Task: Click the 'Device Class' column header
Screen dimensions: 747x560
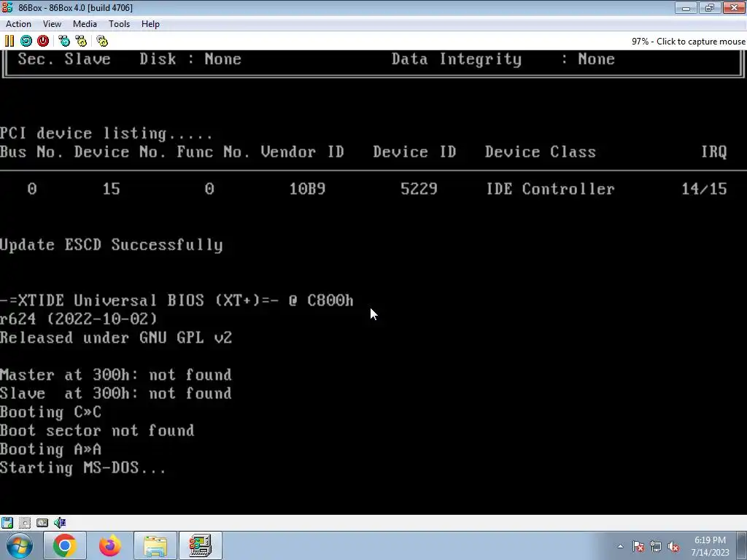Action: point(541,152)
